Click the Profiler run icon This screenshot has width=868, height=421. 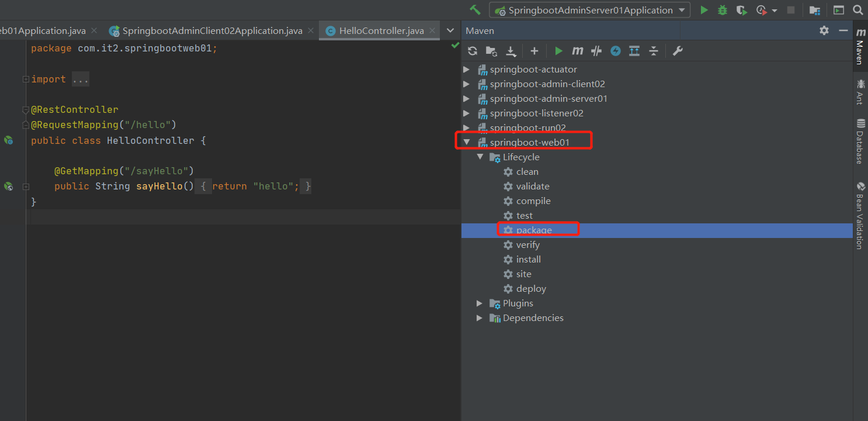(x=761, y=10)
